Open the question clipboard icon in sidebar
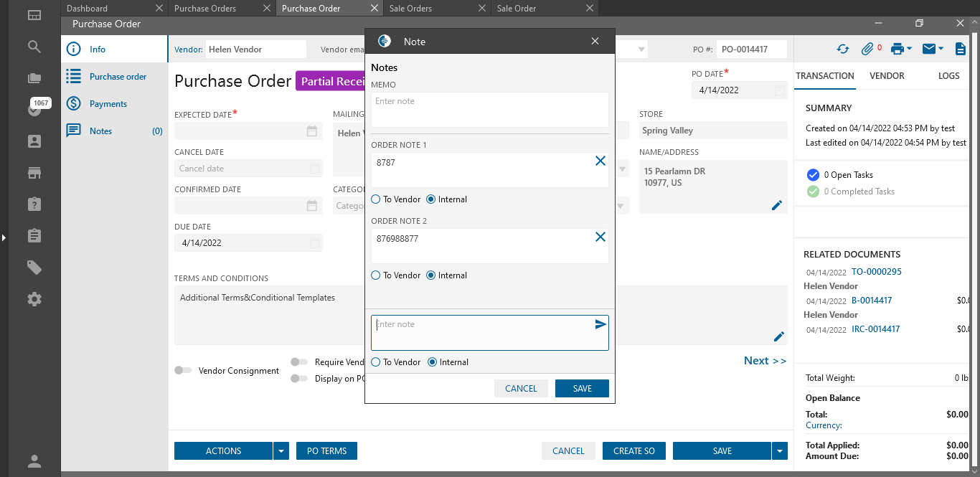The height and width of the screenshot is (477, 980). [34, 204]
